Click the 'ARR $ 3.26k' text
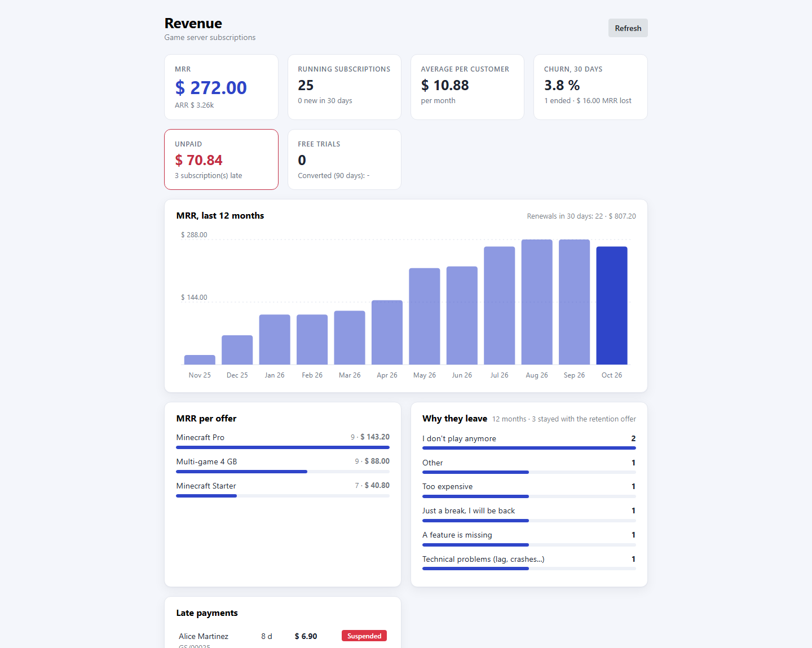812x648 pixels. (x=194, y=105)
